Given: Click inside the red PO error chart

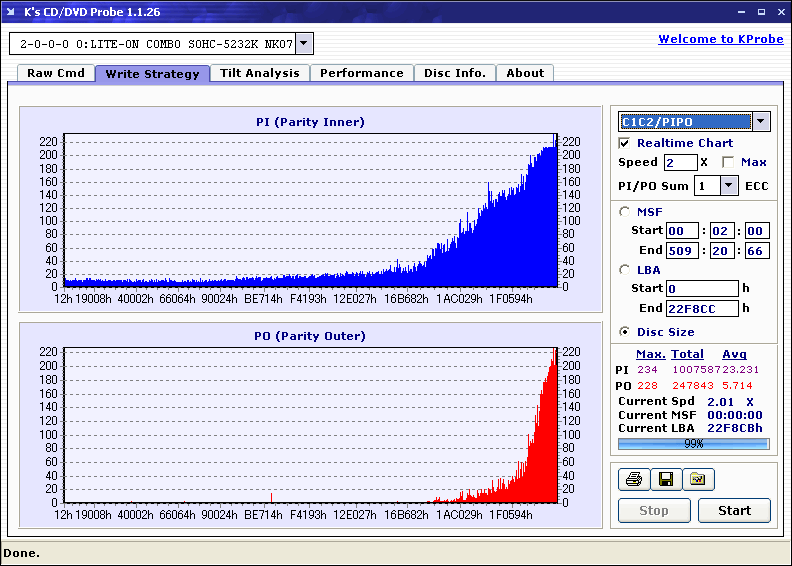Looking at the screenshot, I should coord(311,425).
